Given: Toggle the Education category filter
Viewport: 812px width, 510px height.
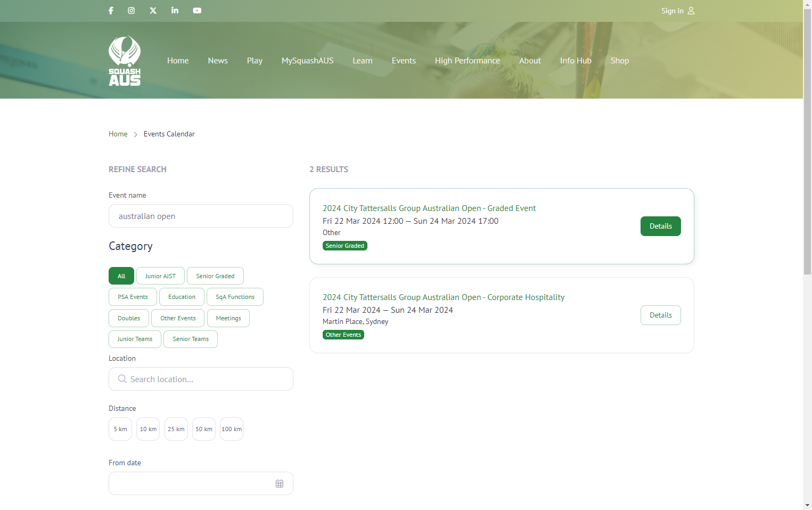Looking at the screenshot, I should (x=182, y=297).
